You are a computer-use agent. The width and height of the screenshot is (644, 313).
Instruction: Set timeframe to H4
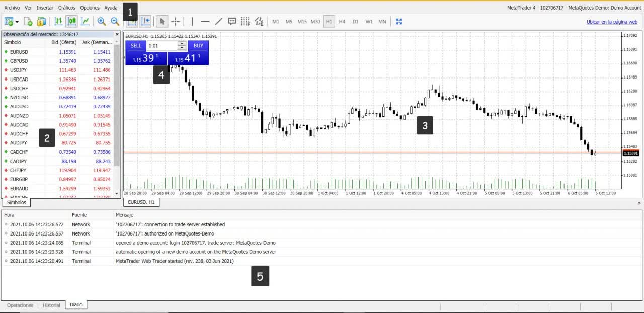click(x=342, y=21)
